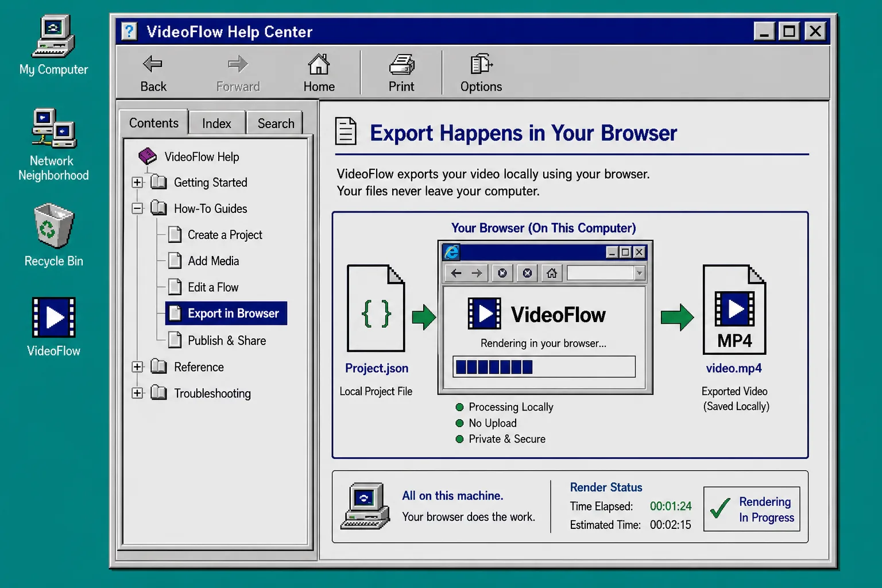Screen dimensions: 882x588
Task: Click the MP4 video file icon
Action: click(734, 310)
